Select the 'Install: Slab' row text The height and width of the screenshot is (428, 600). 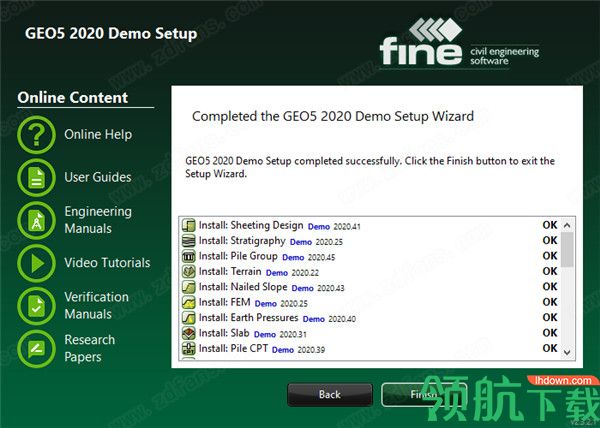coord(224,333)
